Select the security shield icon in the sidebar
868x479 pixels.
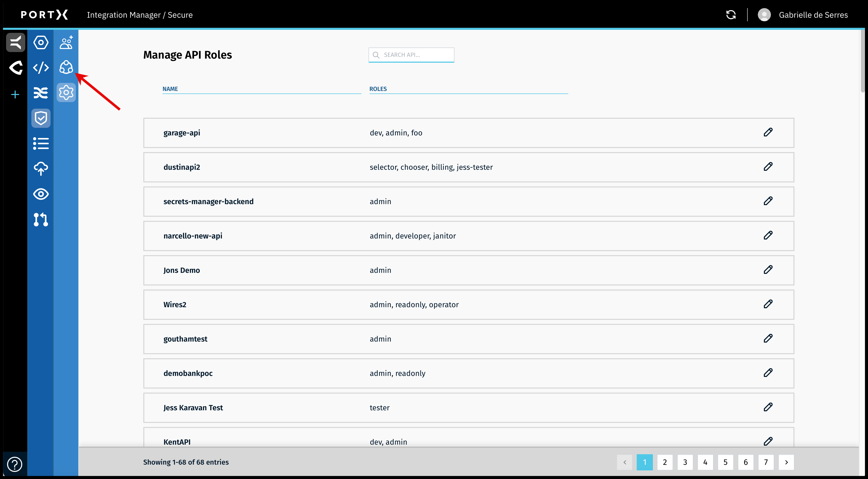[x=41, y=118]
